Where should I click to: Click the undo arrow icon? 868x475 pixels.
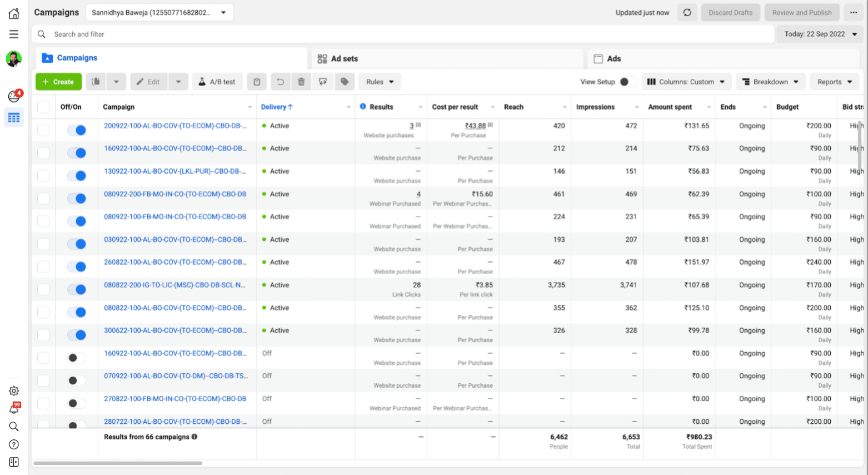[281, 82]
